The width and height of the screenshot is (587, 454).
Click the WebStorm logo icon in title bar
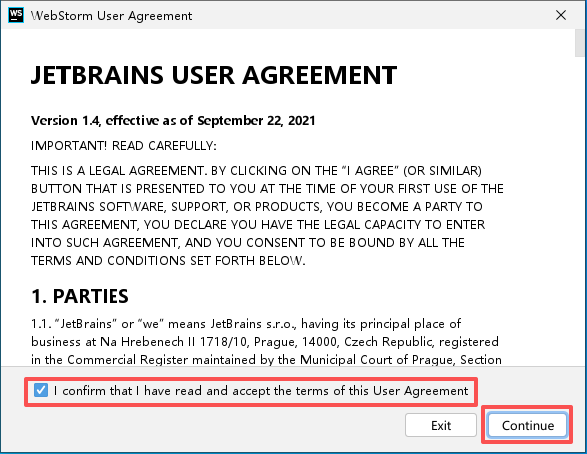(16, 15)
